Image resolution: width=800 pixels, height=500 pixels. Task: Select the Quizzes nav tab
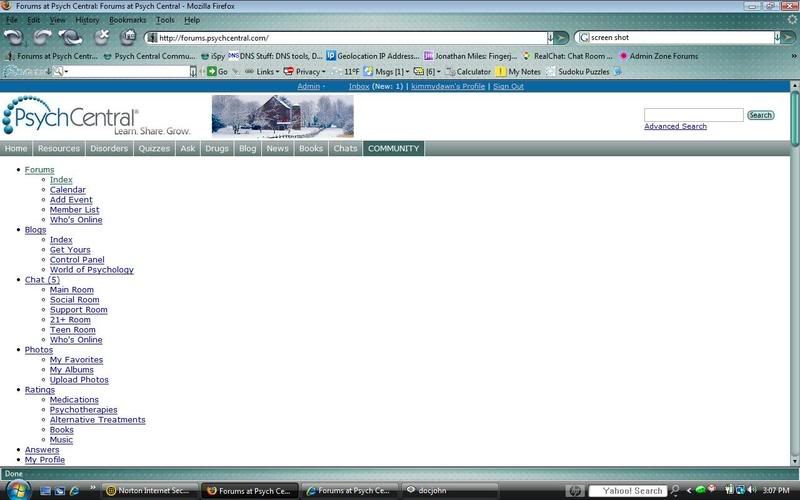tap(154, 148)
